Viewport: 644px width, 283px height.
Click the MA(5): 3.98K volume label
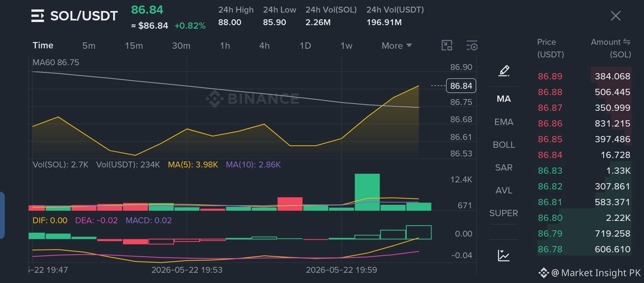click(x=193, y=165)
